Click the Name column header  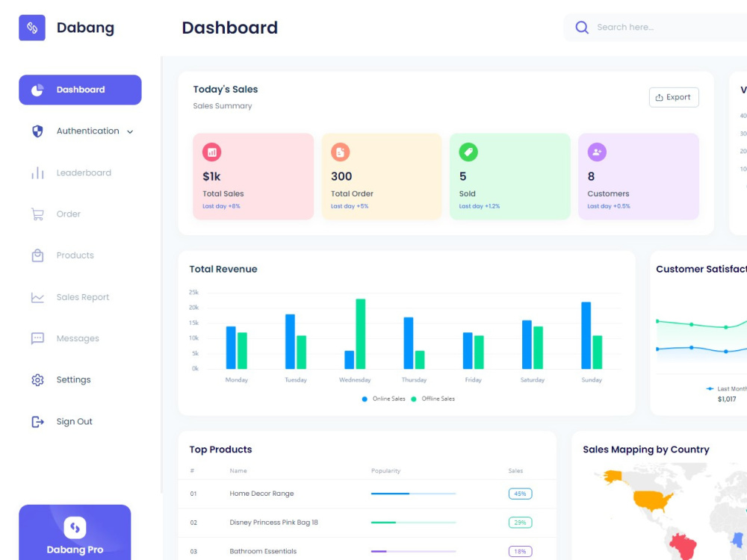click(x=238, y=471)
